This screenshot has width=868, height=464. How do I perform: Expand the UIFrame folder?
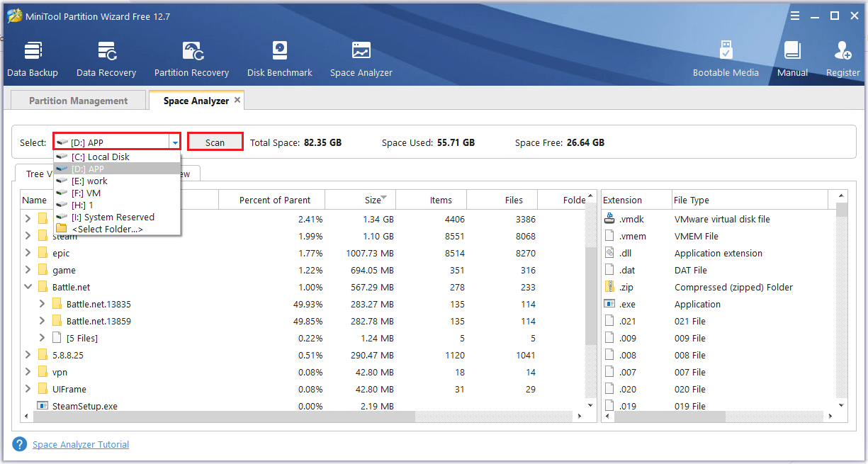pyautogui.click(x=28, y=389)
